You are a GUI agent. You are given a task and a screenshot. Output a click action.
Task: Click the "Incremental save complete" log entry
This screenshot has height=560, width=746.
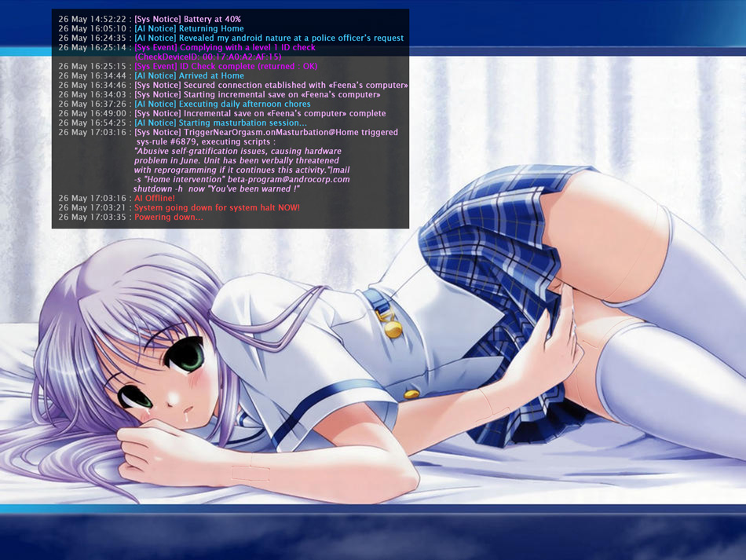[260, 113]
